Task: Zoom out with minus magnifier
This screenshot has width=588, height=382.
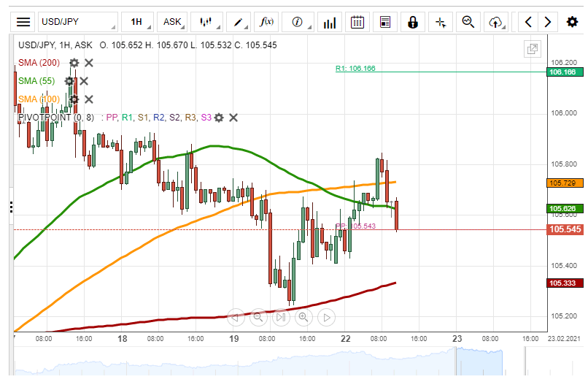Action: [258, 318]
